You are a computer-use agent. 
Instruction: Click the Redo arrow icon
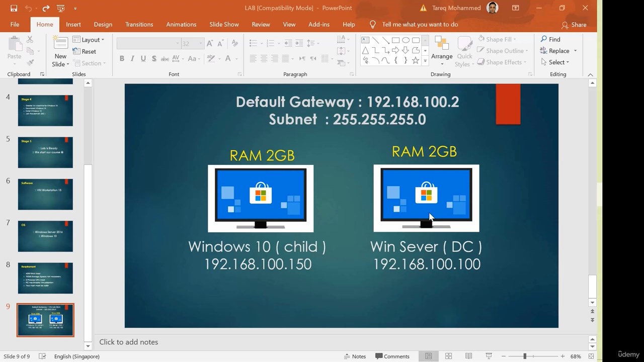46,8
